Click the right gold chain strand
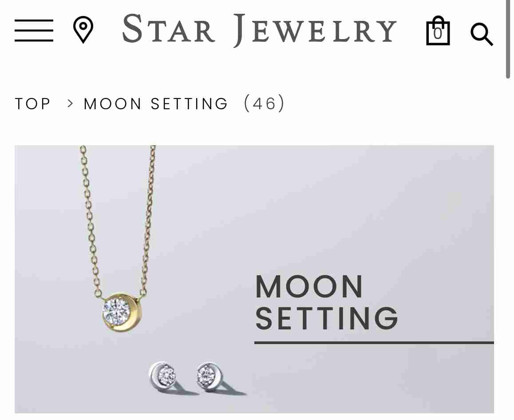The width and height of the screenshot is (514, 420). click(x=147, y=220)
